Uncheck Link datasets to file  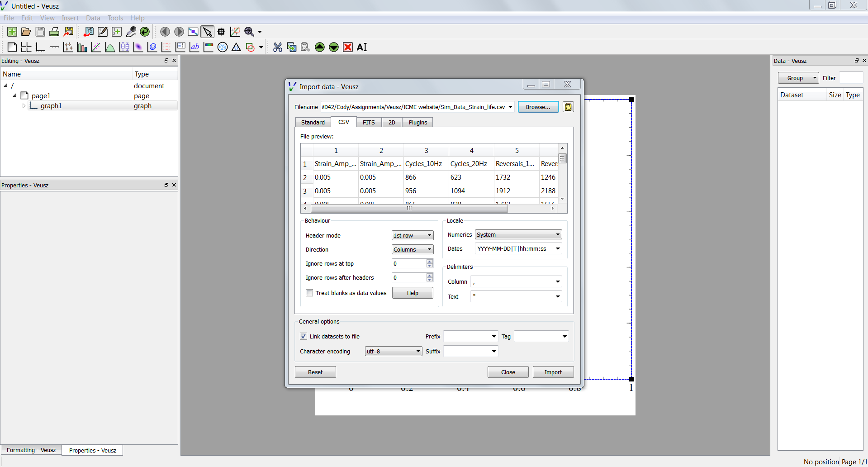[304, 337]
